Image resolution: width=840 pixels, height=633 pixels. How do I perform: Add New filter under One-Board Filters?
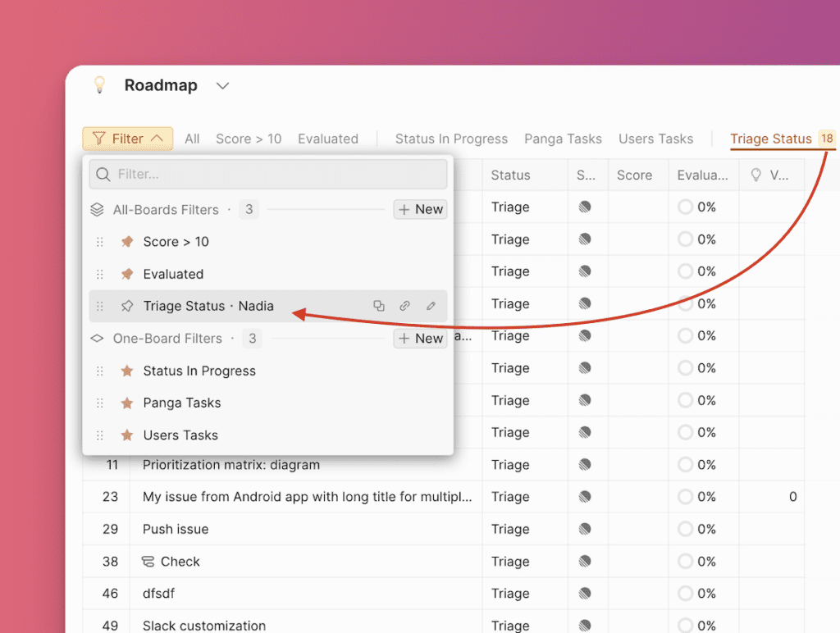pos(420,338)
